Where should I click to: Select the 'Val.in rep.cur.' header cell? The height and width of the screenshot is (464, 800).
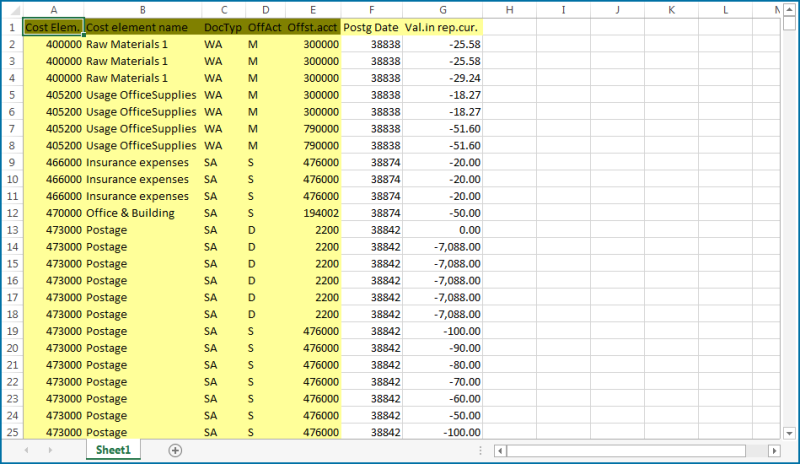click(x=442, y=27)
